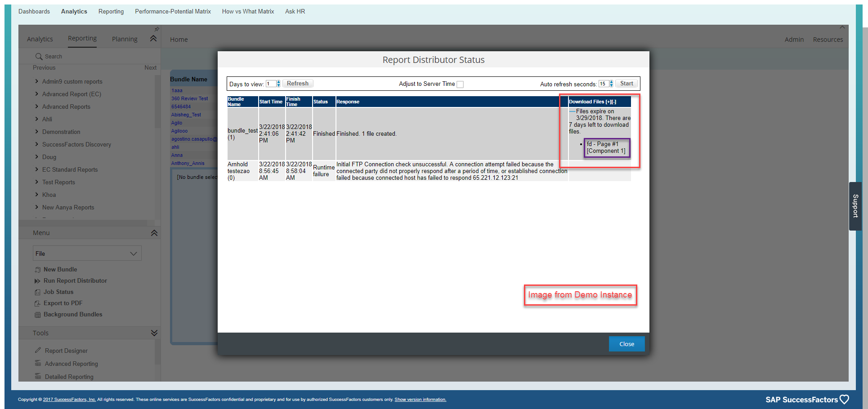Click the SAP SuccessFactors heart logo

(x=845, y=400)
